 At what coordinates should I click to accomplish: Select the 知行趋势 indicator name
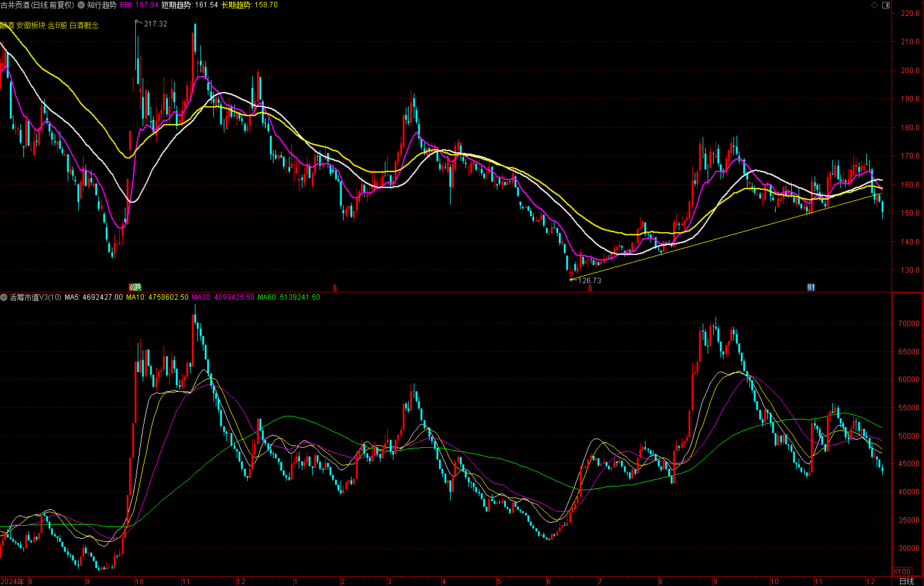(101, 5)
